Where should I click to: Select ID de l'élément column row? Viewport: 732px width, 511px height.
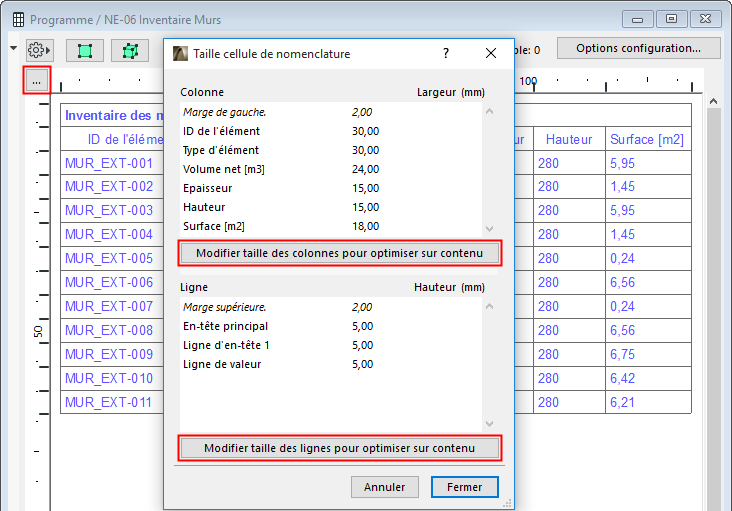331,131
